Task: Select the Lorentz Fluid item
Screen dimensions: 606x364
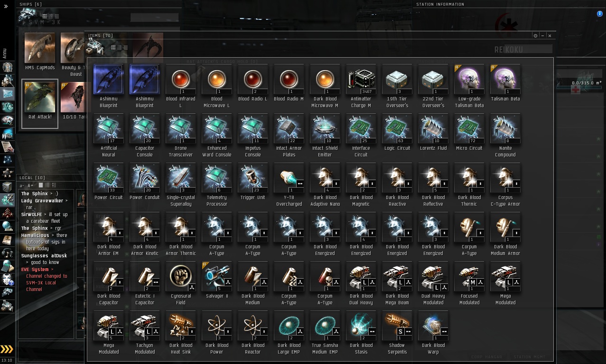Action: (x=433, y=132)
